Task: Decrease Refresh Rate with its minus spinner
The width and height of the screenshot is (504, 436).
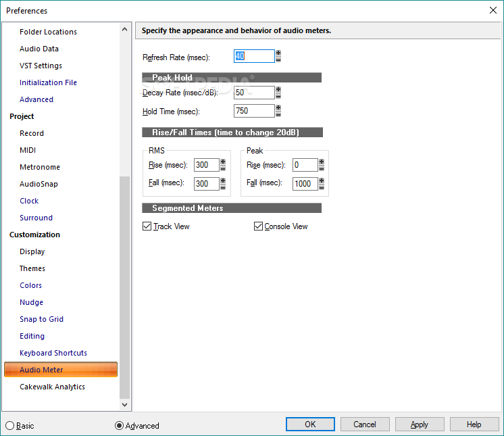Action: pyautogui.click(x=278, y=59)
